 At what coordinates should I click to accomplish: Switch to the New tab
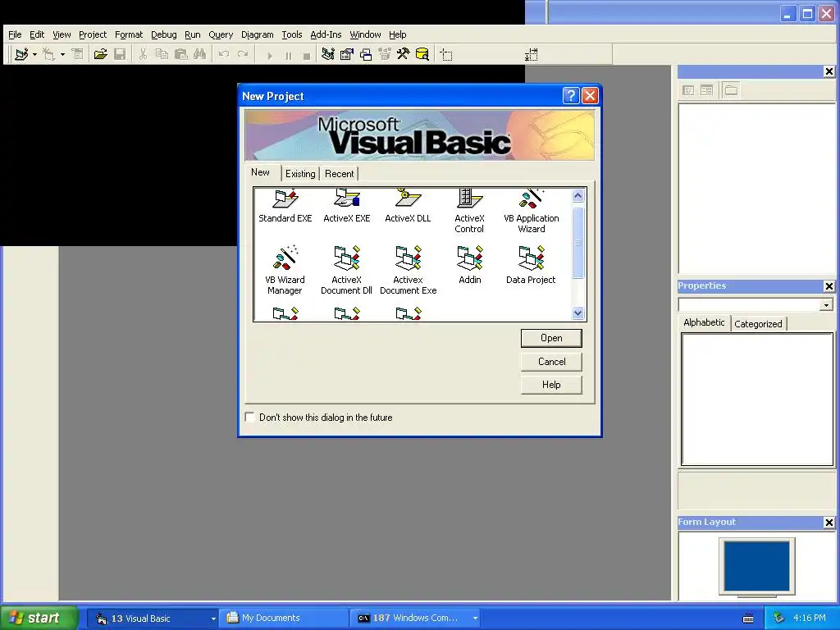(260, 172)
